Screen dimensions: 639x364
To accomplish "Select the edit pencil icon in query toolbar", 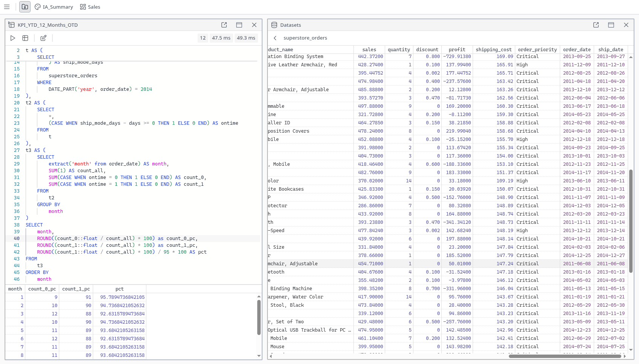I will (43, 38).
